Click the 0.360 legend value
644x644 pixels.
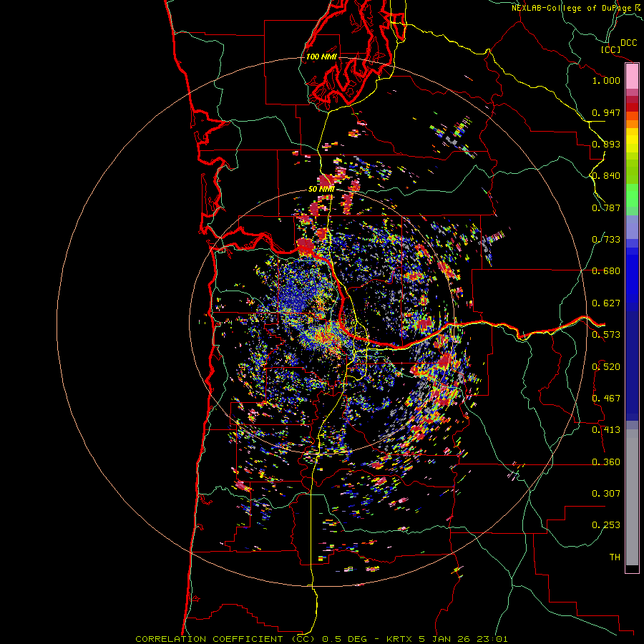click(606, 462)
